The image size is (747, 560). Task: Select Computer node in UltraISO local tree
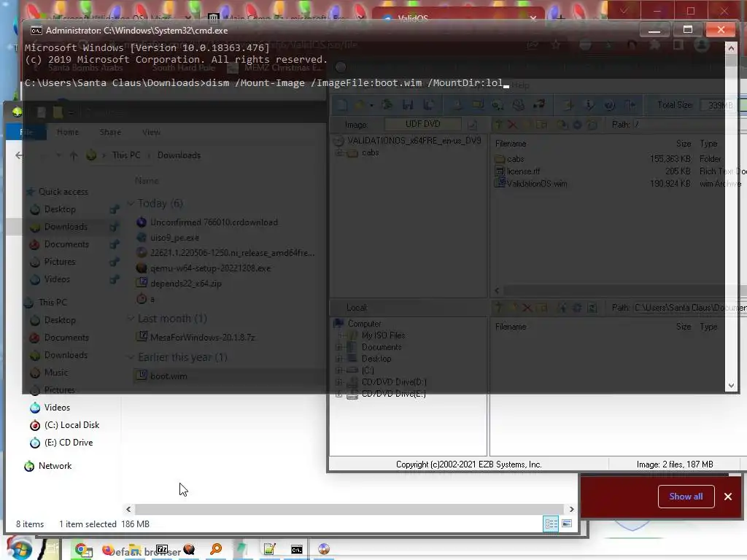[365, 323]
